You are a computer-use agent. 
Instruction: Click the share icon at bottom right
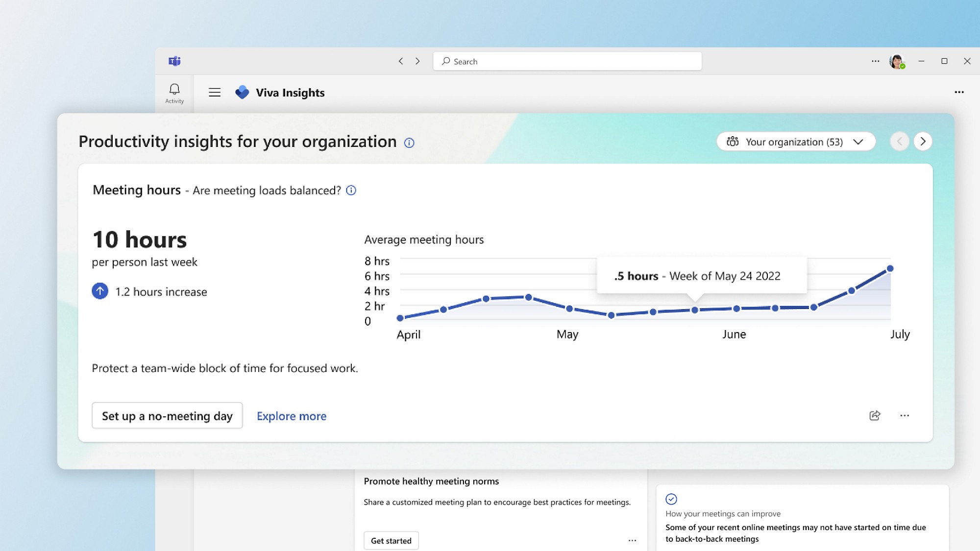[875, 415]
